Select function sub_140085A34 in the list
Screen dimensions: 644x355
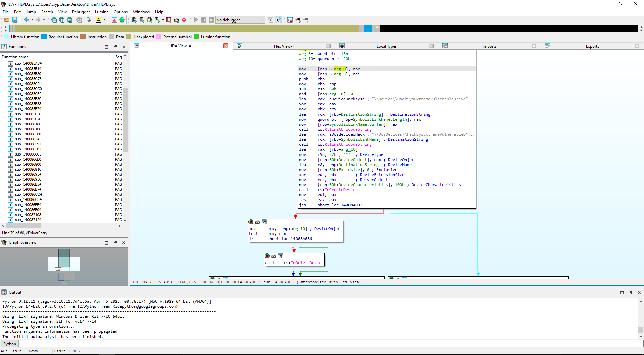click(29, 63)
